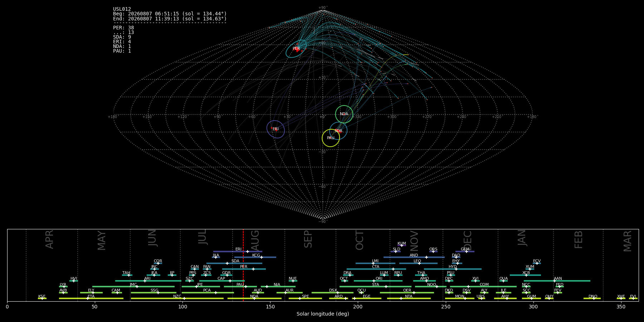Click the ETA shower bar near May
The height and width of the screenshot is (322, 644).
[91, 298]
